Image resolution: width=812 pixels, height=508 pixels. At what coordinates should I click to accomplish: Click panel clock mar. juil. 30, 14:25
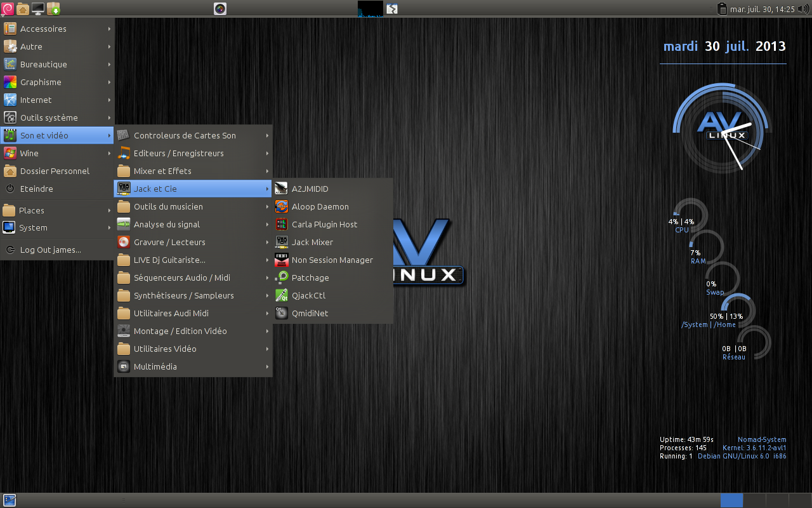click(x=762, y=9)
